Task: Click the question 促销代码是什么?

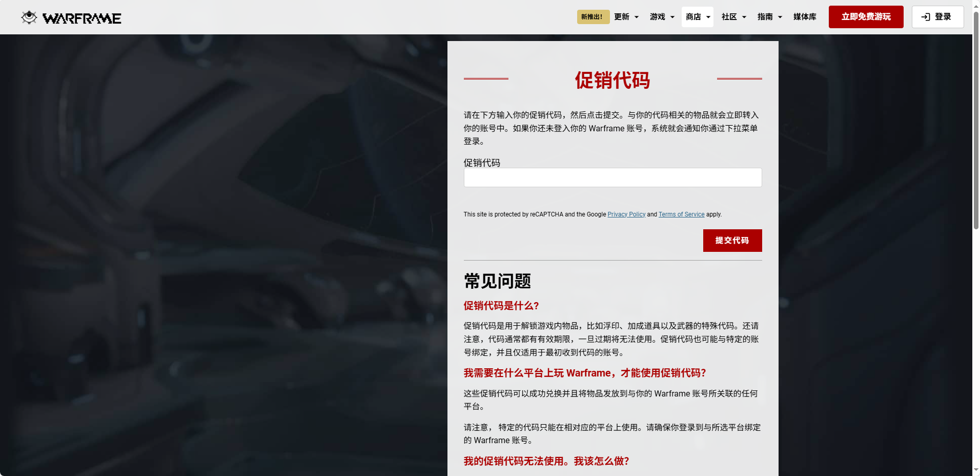Action: [501, 306]
